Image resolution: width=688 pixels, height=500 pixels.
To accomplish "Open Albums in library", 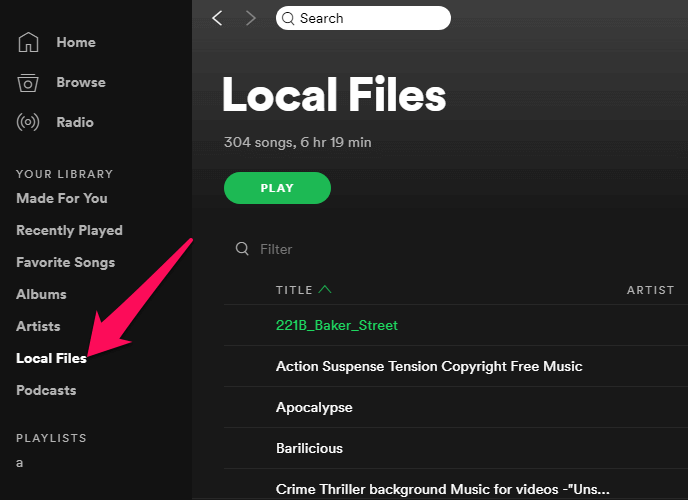I will pos(41,294).
